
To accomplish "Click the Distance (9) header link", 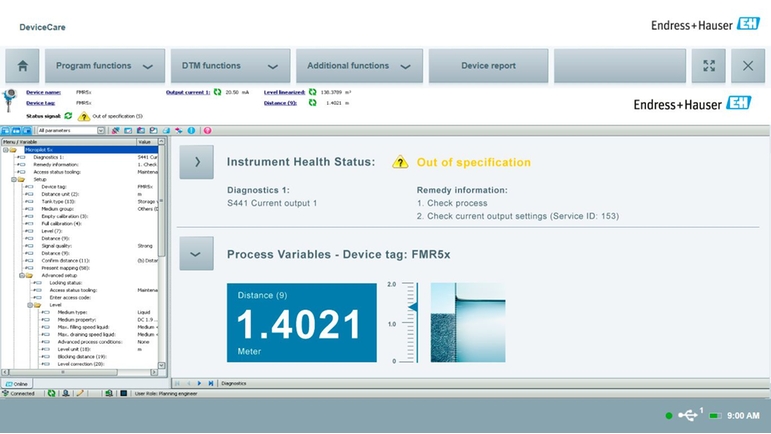I will pos(280,103).
